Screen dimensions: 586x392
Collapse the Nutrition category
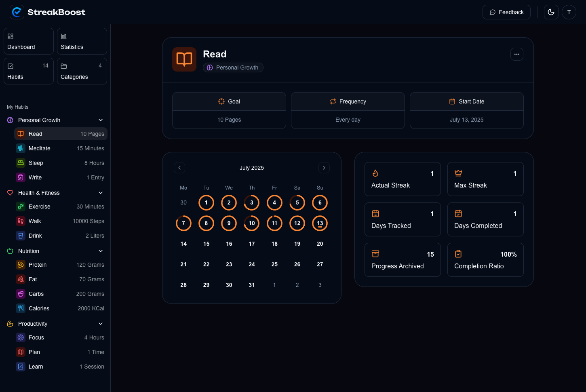(x=100, y=251)
